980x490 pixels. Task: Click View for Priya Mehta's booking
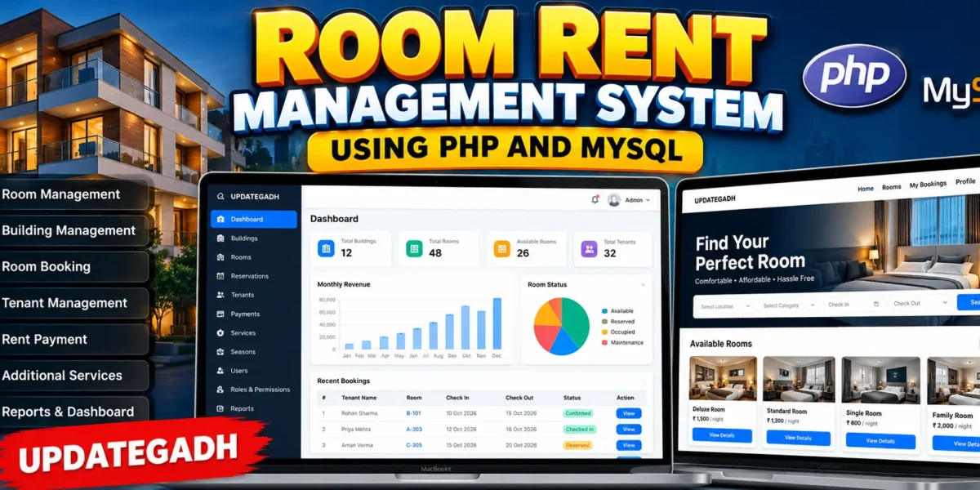[629, 429]
